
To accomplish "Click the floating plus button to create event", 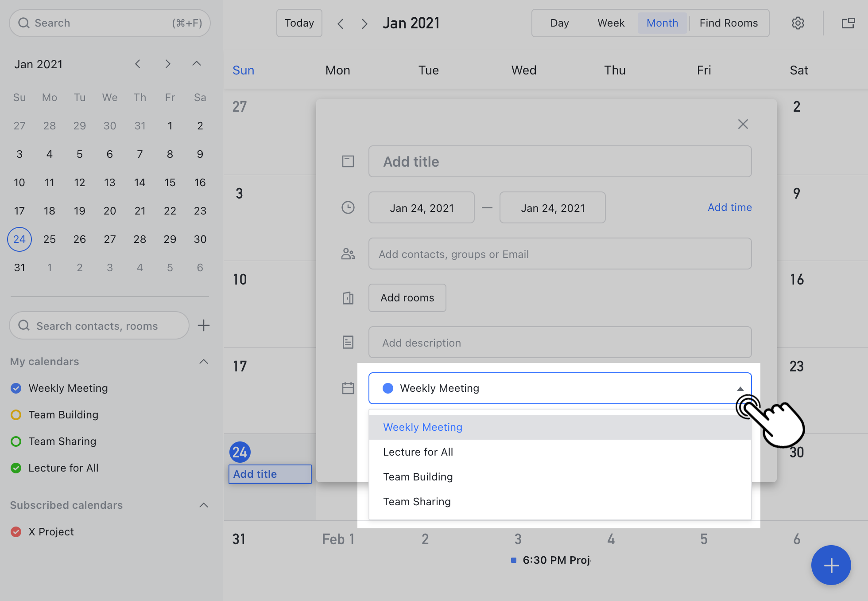I will tap(831, 565).
